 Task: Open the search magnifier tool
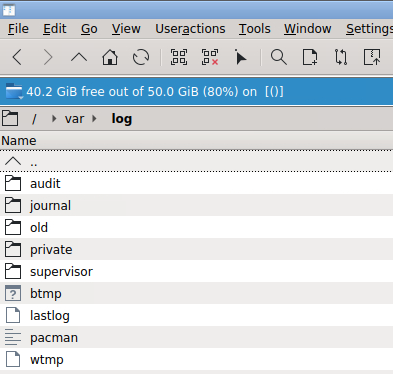pos(279,57)
